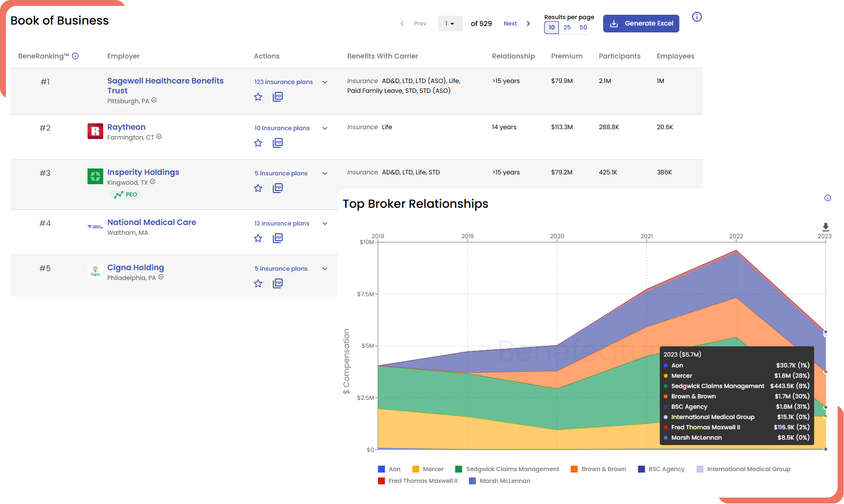Open PDF report for Raytheon
This screenshot has width=844, height=504.
tap(278, 143)
